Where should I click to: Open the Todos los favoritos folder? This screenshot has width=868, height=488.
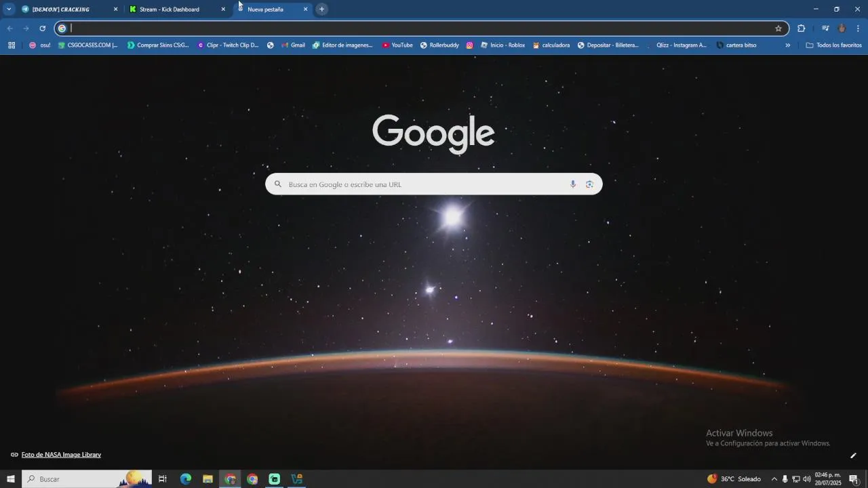coord(833,45)
